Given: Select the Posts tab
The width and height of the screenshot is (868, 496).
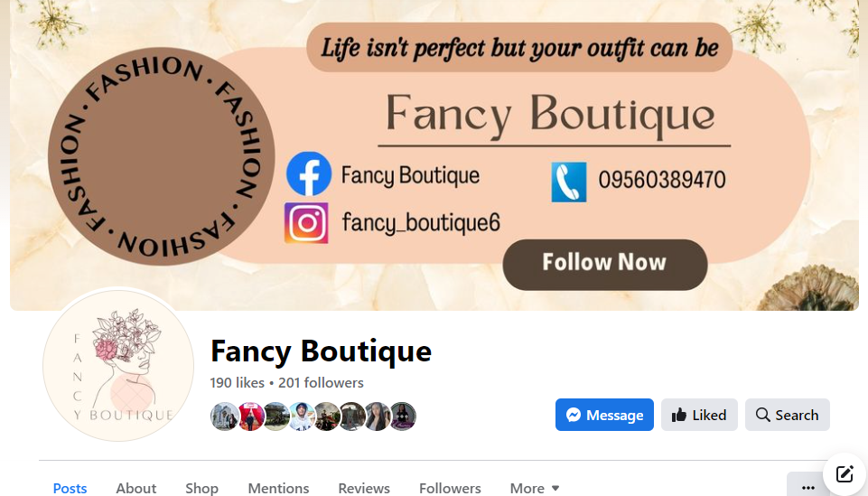Looking at the screenshot, I should coord(70,488).
